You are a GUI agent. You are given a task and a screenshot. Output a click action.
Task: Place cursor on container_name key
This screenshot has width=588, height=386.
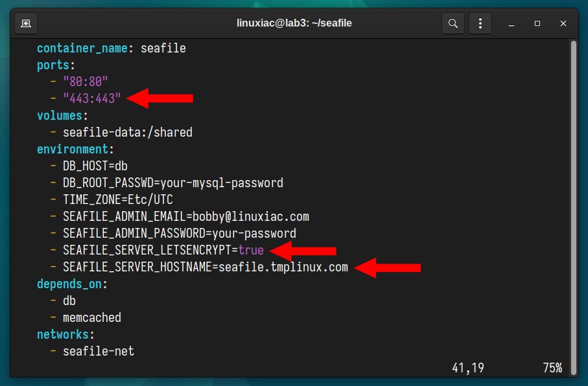click(82, 48)
